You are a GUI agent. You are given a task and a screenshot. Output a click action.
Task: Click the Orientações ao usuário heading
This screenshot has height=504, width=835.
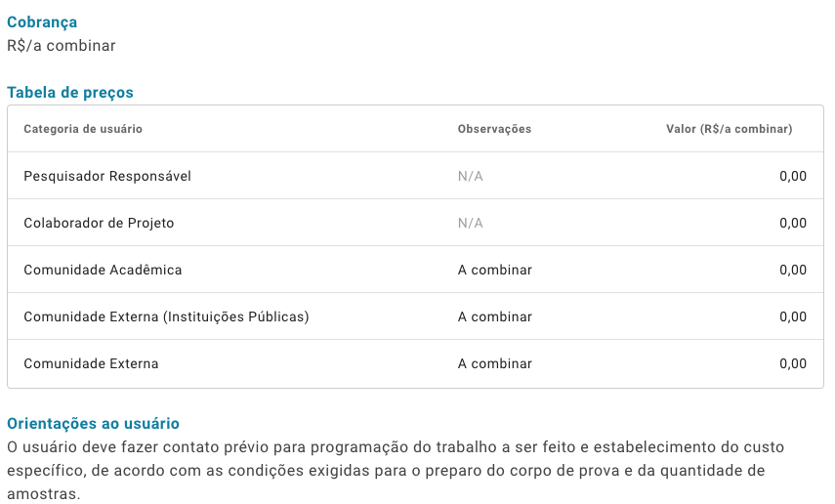pos(93,424)
